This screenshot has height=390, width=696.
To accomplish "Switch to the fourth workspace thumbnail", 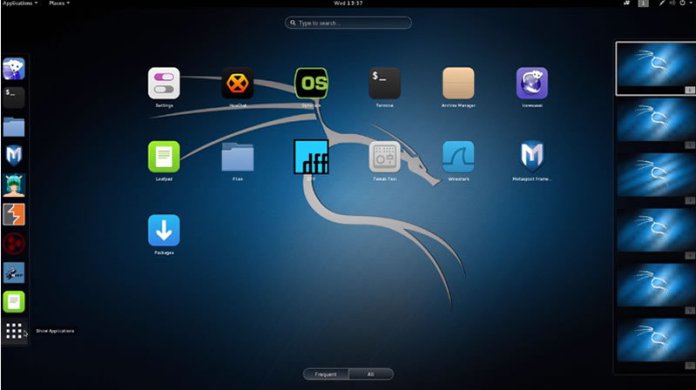I will pos(656,230).
